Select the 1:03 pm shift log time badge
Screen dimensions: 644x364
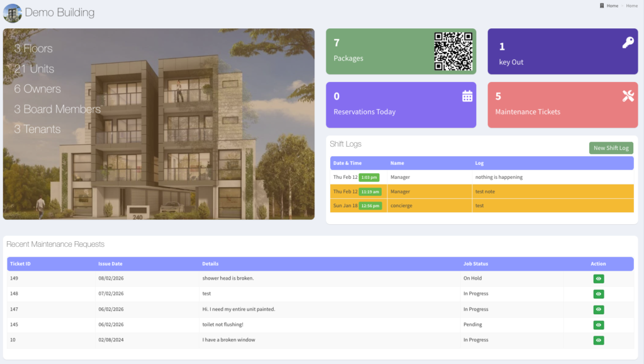(369, 178)
